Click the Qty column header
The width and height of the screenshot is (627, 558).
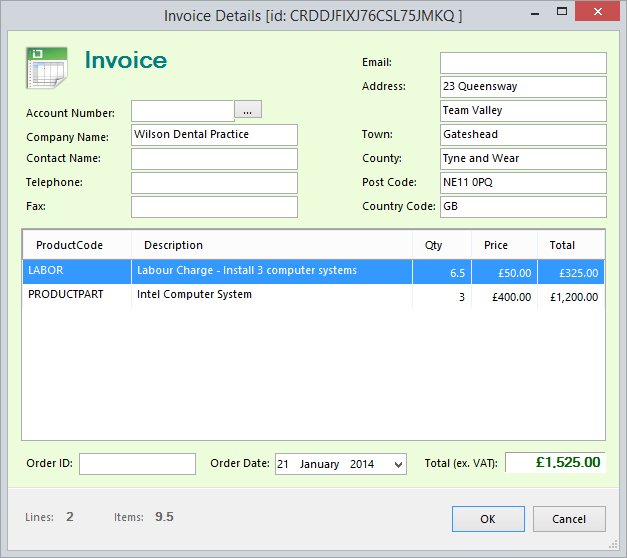click(442, 245)
